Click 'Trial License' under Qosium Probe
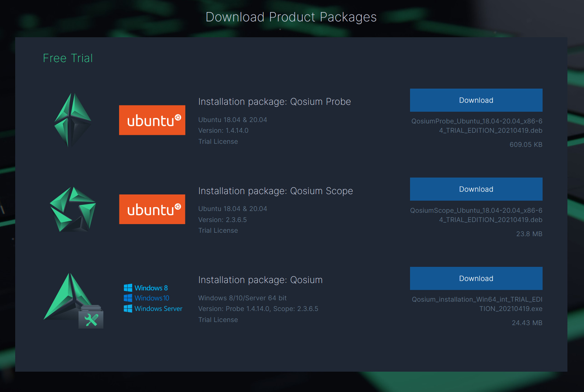This screenshot has height=392, width=584. (218, 141)
